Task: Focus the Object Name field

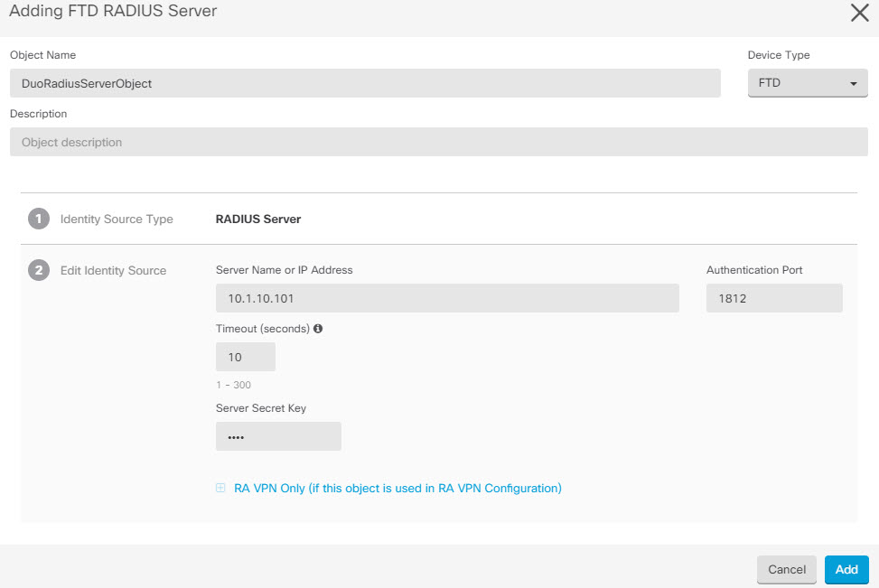Action: (365, 83)
